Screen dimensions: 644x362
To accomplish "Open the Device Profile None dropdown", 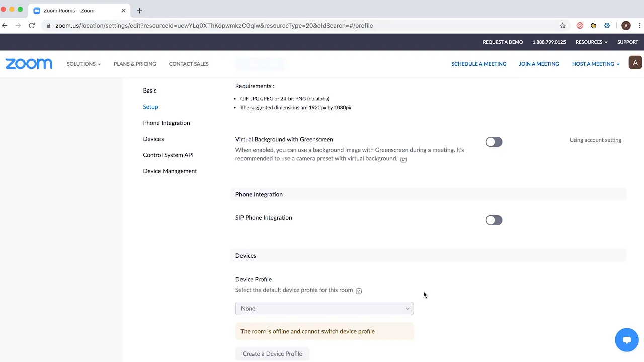I will coord(325,309).
